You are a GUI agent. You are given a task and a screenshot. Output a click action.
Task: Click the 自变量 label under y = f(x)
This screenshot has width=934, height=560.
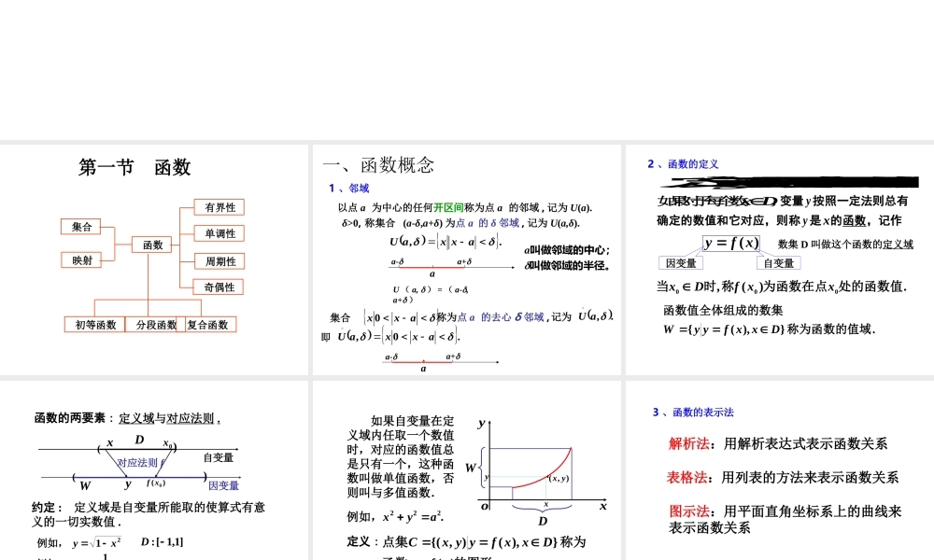779,263
